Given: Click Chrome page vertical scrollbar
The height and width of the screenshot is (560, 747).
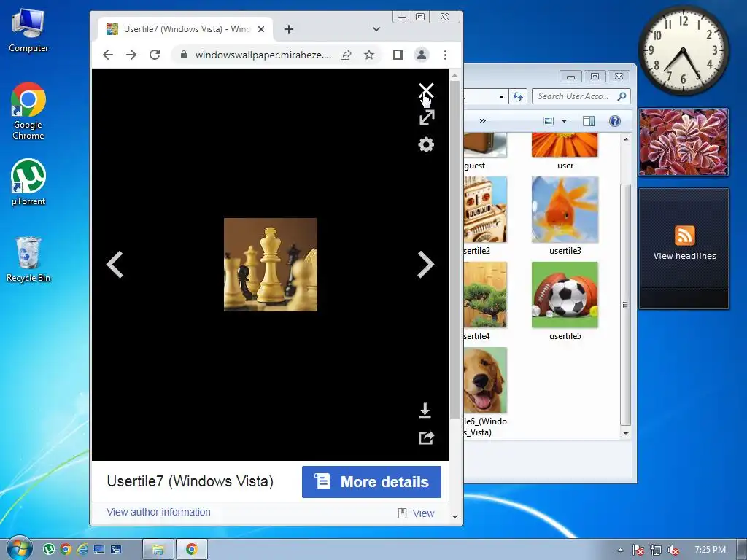Looking at the screenshot, I should click(454, 249).
